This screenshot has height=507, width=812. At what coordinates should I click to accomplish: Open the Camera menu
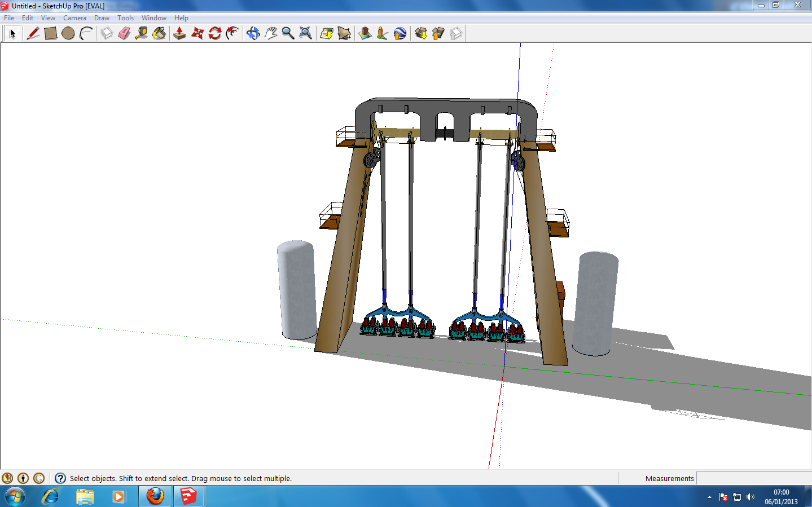click(74, 18)
